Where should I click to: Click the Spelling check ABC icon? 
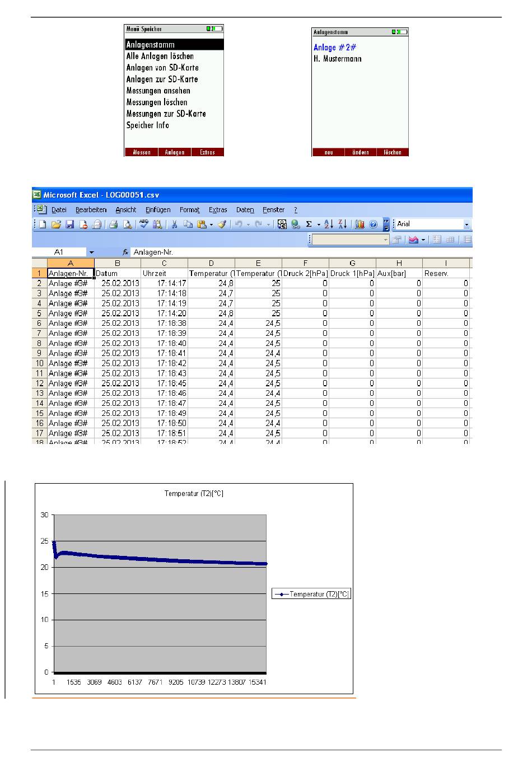144,224
